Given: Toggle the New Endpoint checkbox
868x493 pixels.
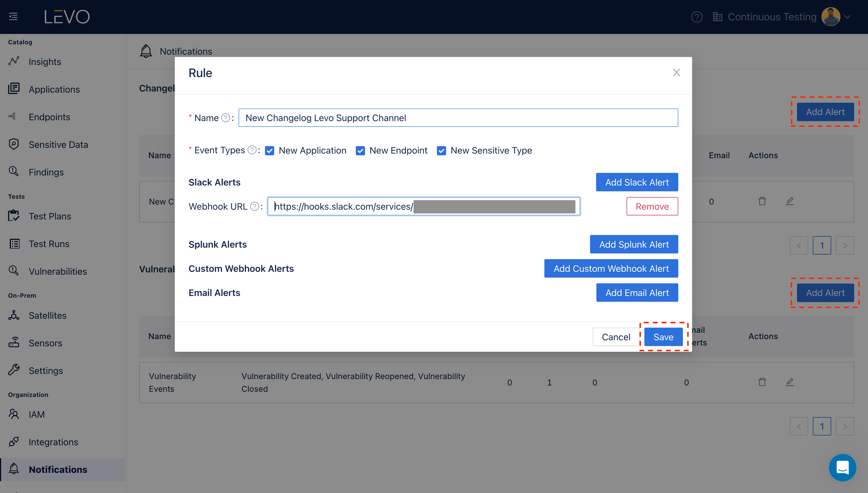Looking at the screenshot, I should click(x=360, y=151).
